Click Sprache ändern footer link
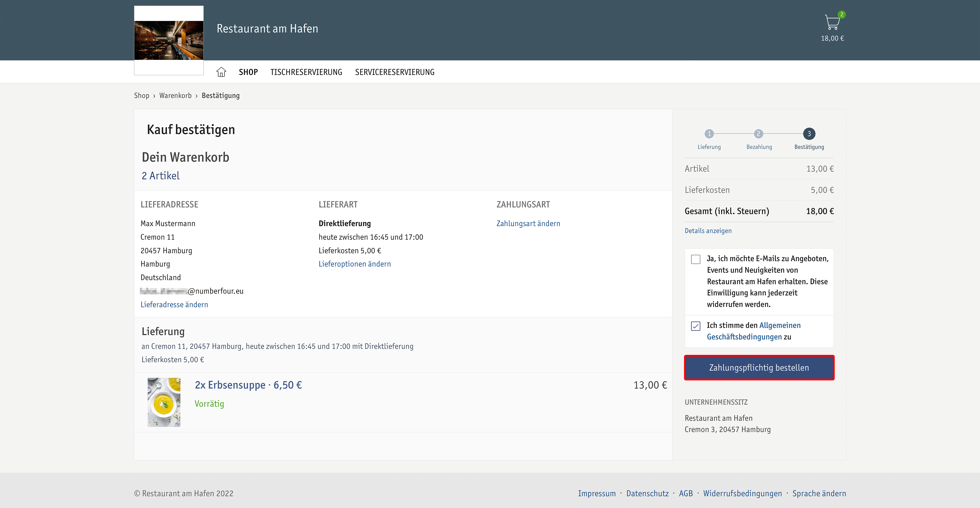 819,494
